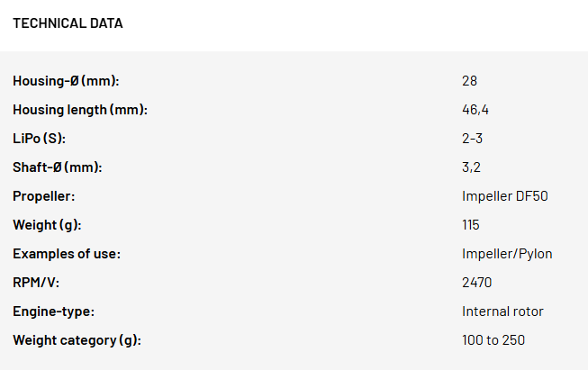Click the Impeller/Pylon value
The image size is (588, 370).
click(507, 254)
